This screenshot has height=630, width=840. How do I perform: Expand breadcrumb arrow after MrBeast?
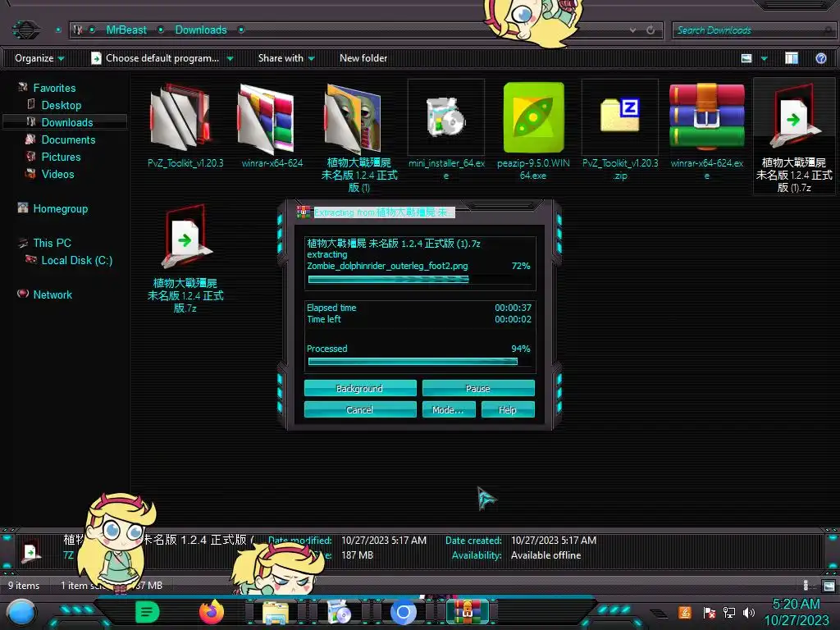click(x=161, y=30)
